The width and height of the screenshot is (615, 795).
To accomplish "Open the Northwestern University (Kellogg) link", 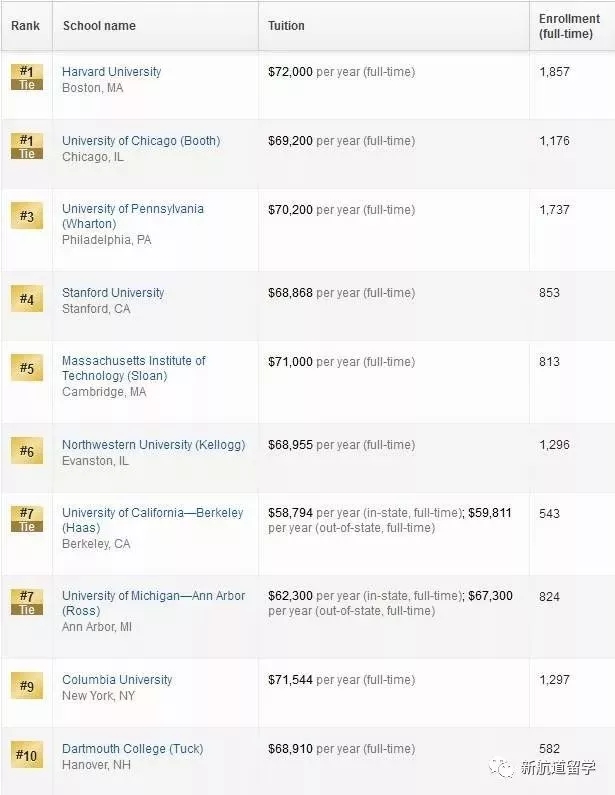I will [x=153, y=445].
